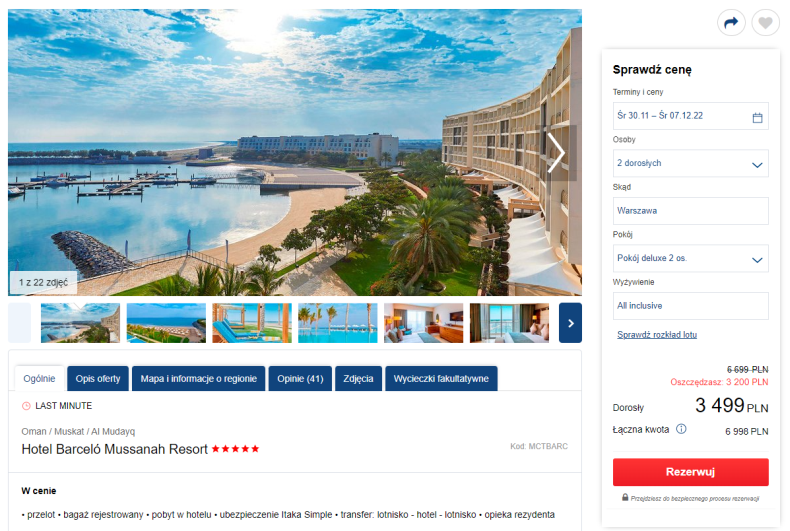This screenshot has height=531, width=790.
Task: Show next photo with white arrow on main image
Action: pyautogui.click(x=556, y=153)
